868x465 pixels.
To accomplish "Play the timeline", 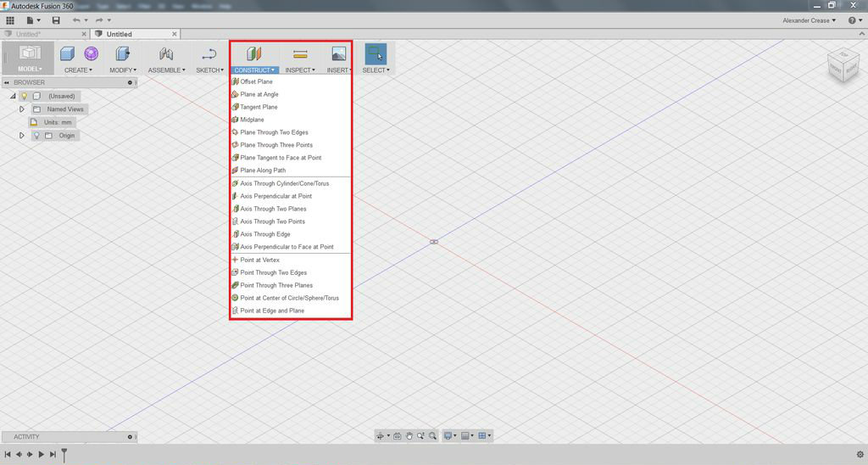I will click(x=41, y=455).
